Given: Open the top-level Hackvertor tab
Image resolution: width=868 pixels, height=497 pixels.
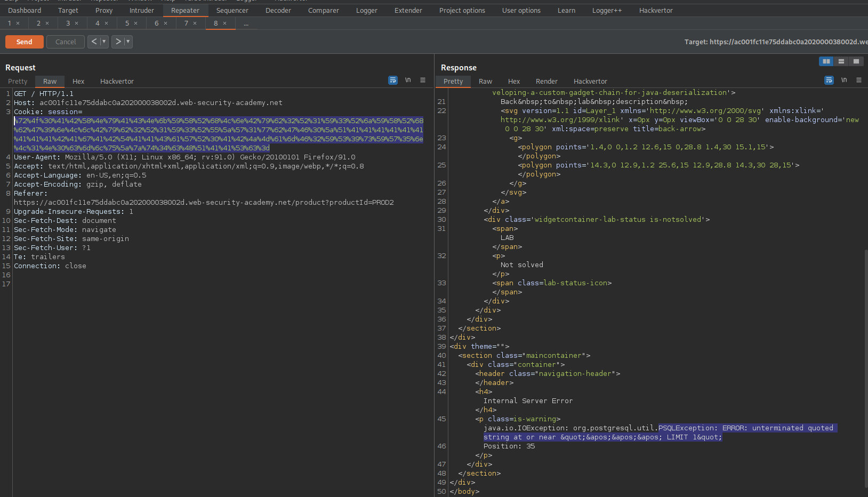Looking at the screenshot, I should tap(656, 10).
